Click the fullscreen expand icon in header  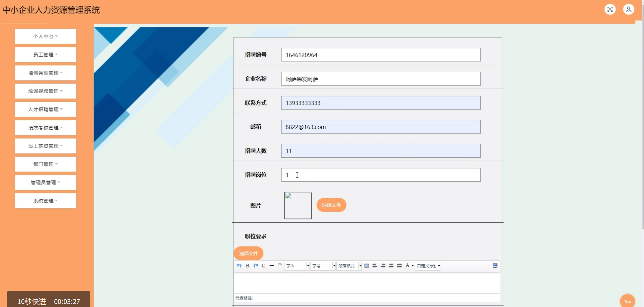click(610, 10)
